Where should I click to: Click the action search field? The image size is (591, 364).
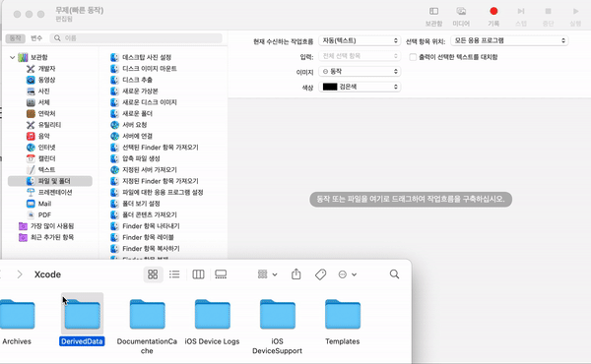click(x=136, y=38)
